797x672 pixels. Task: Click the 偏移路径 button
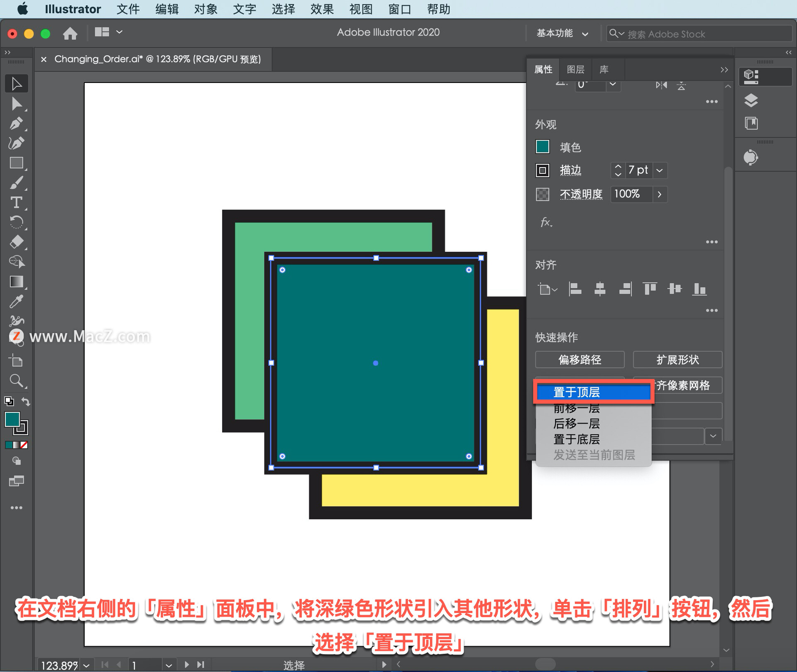click(x=579, y=360)
